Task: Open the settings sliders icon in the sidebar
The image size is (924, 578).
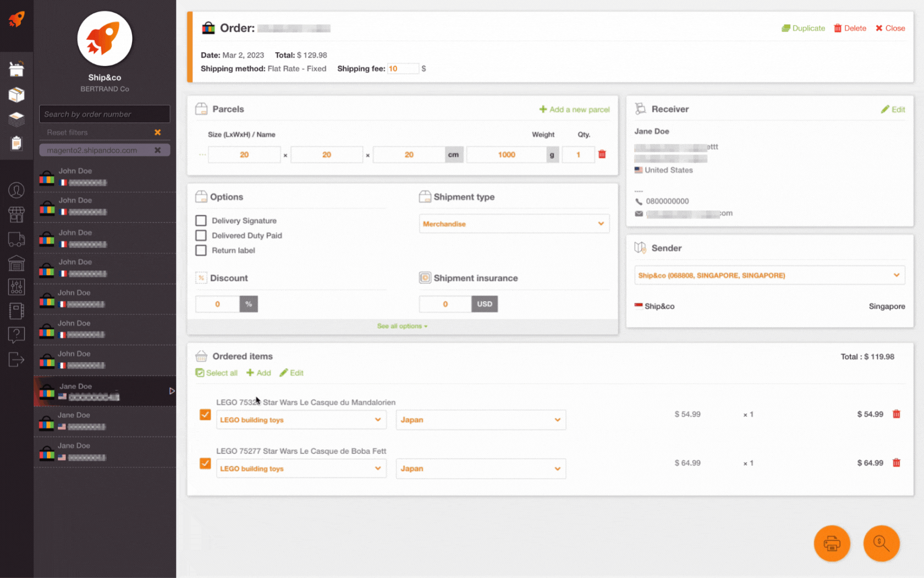Action: coord(16,286)
